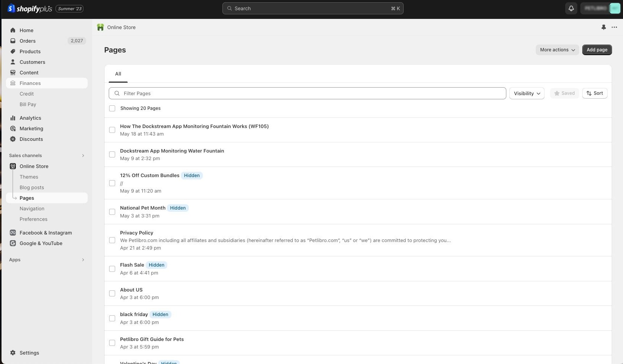Open the Privacy Policy page title
The image size is (623, 364).
click(137, 233)
